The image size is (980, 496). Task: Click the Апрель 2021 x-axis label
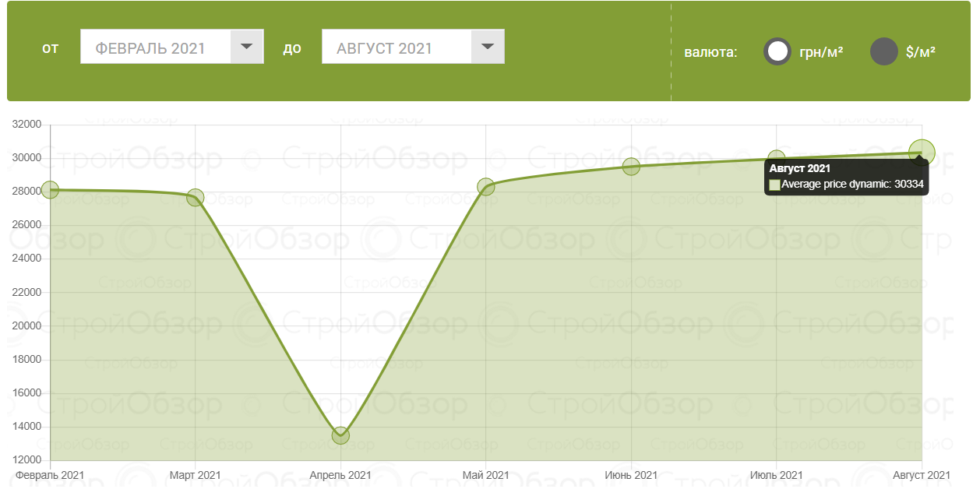coord(340,475)
